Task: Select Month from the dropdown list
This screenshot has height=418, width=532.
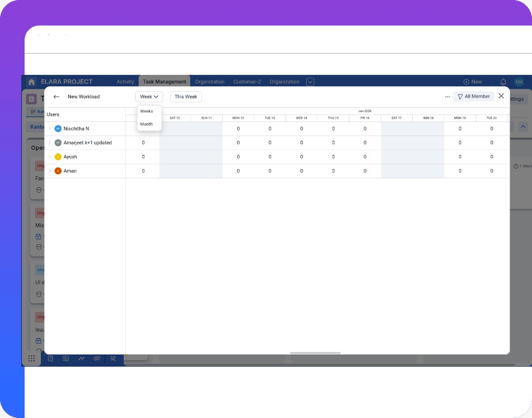Action: (147, 124)
